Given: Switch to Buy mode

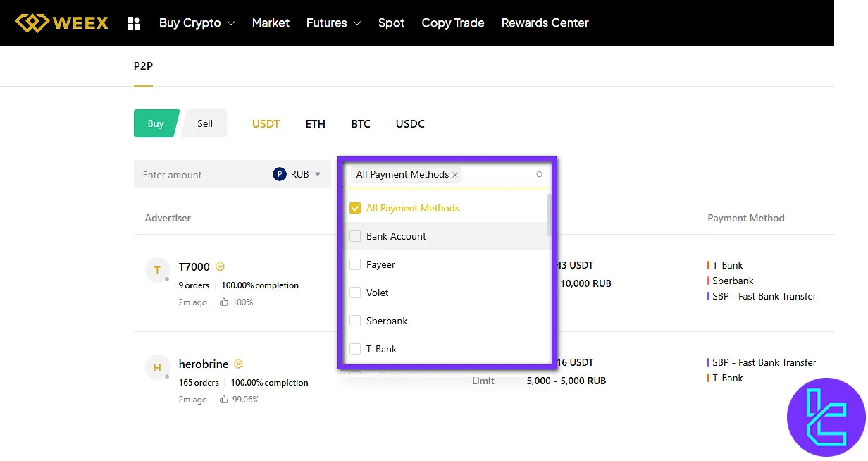Looking at the screenshot, I should [x=156, y=123].
